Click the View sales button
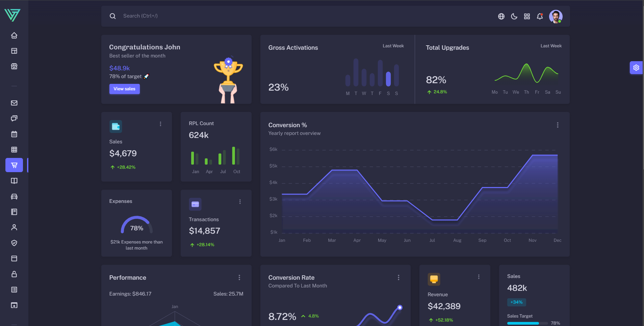This screenshot has width=644, height=326. pyautogui.click(x=124, y=89)
